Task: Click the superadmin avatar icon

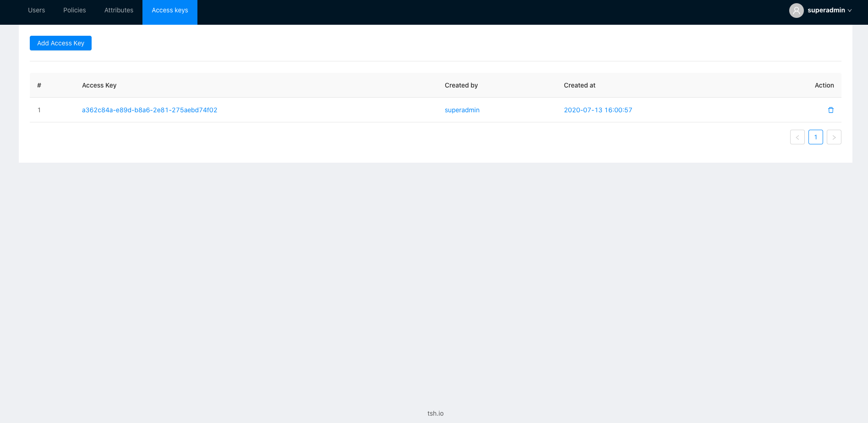Action: pos(796,11)
